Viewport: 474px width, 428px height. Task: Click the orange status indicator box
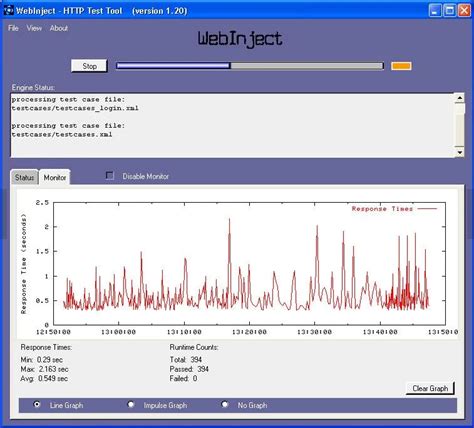click(x=401, y=66)
